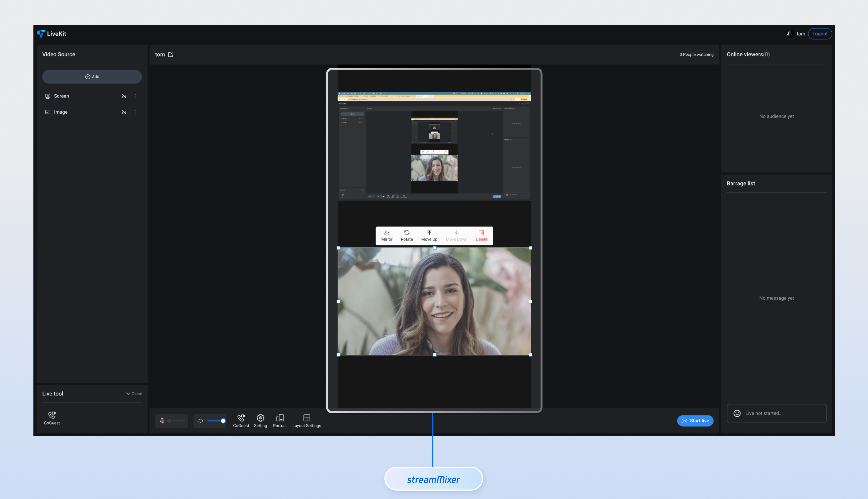Toggle mirror for the Screen source
868x499 pixels.
pos(124,96)
